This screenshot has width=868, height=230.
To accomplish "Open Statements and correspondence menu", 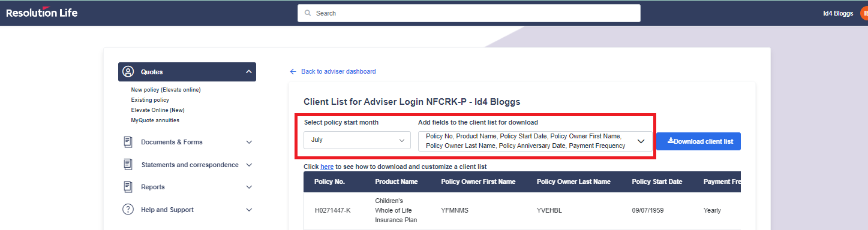I will click(x=190, y=165).
